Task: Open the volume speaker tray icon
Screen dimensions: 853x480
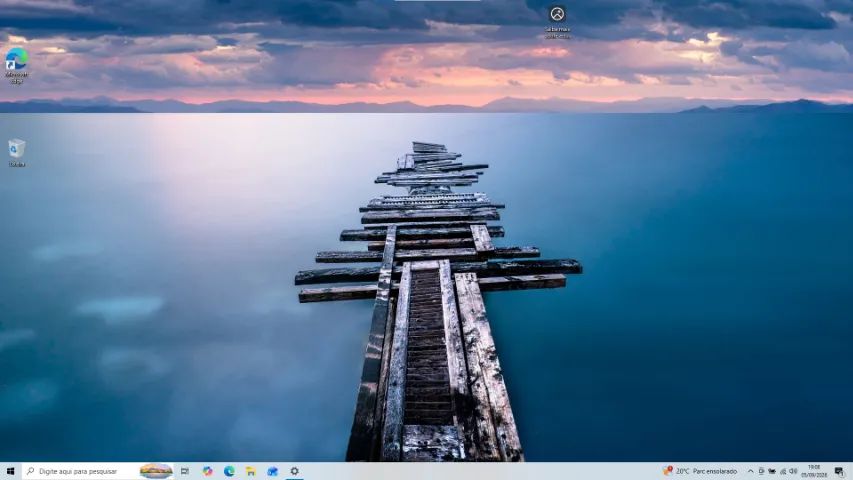Action: point(793,471)
